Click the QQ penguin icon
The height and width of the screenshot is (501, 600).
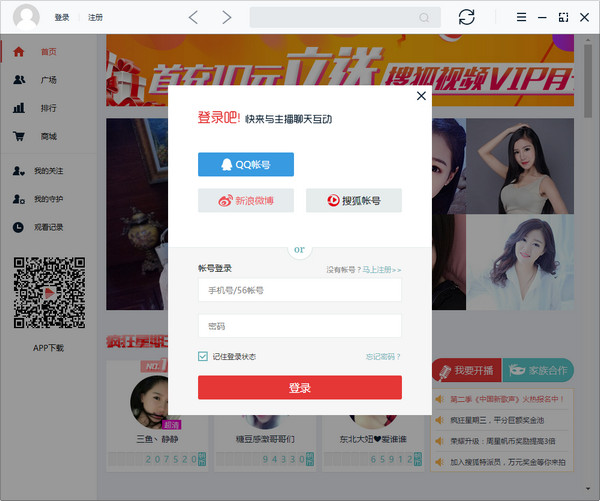pos(227,165)
